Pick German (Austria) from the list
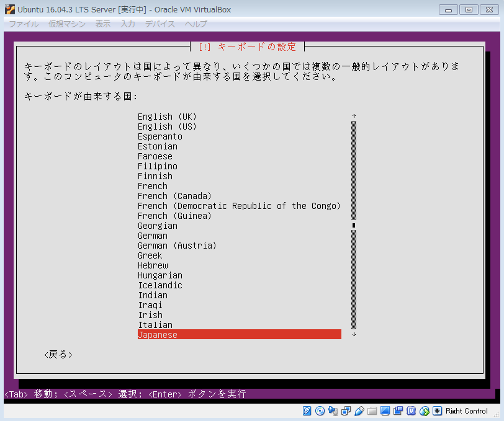504x421 pixels. click(177, 246)
